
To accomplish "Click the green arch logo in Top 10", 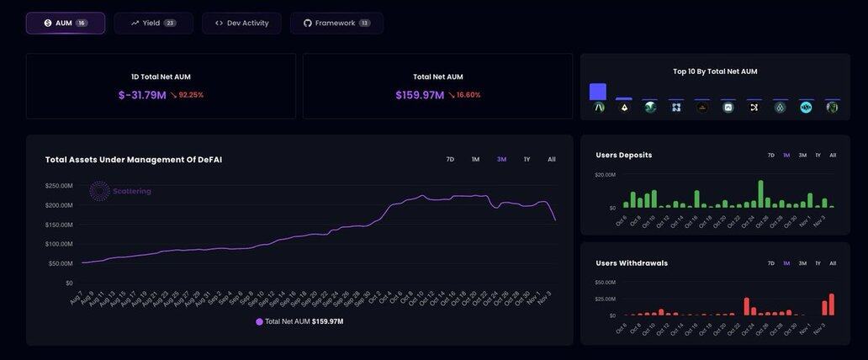I will [599, 108].
